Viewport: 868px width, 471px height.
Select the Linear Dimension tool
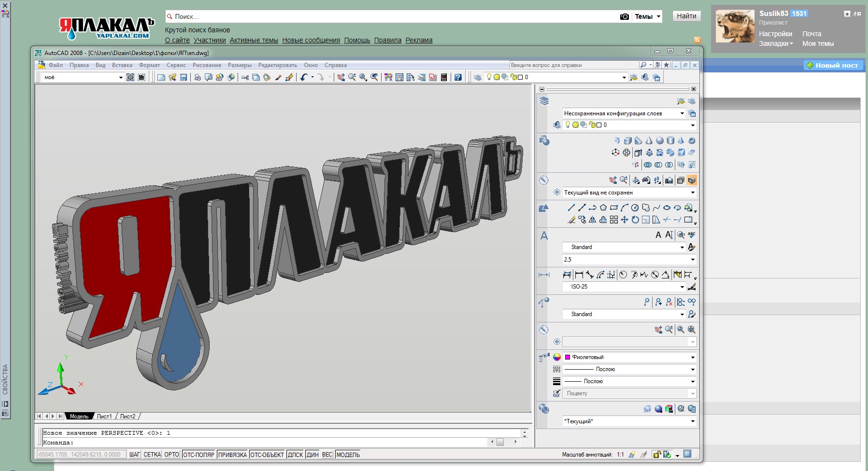(579, 275)
